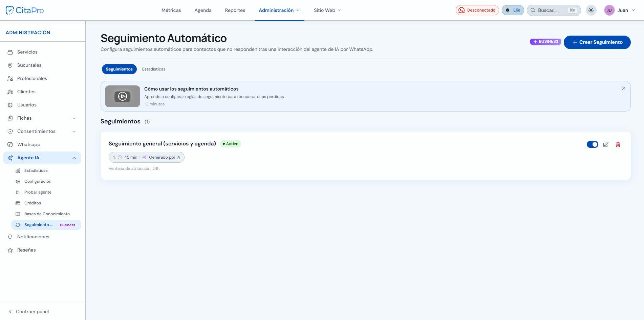Click the Créditos card icon
644x320 pixels.
[x=18, y=203]
